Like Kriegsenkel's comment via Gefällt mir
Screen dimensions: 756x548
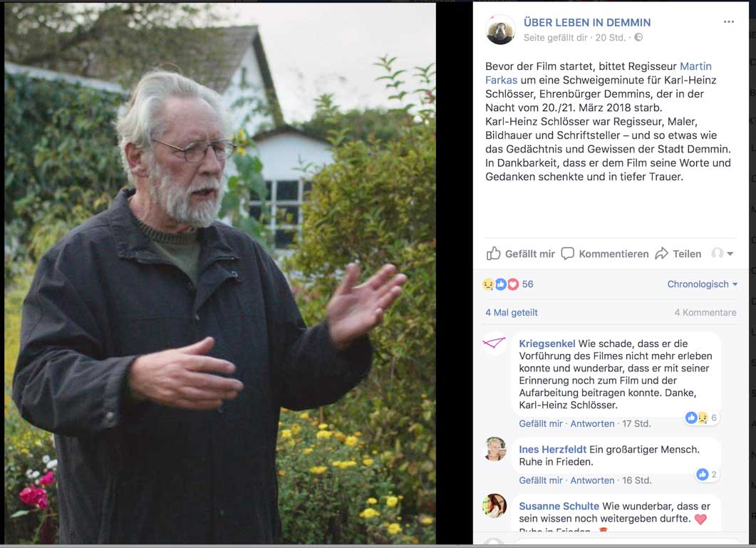[541, 423]
